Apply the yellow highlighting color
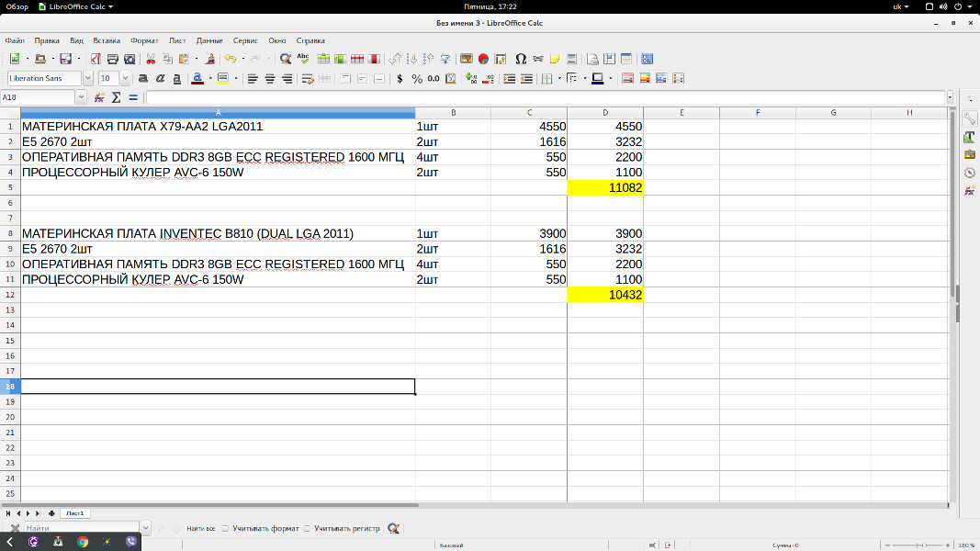 [223, 78]
